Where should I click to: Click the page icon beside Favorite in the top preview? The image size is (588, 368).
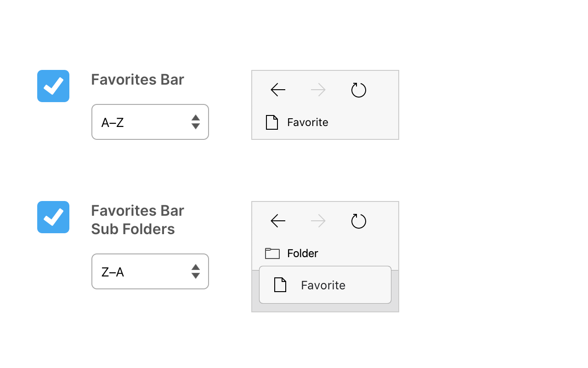coord(272,122)
